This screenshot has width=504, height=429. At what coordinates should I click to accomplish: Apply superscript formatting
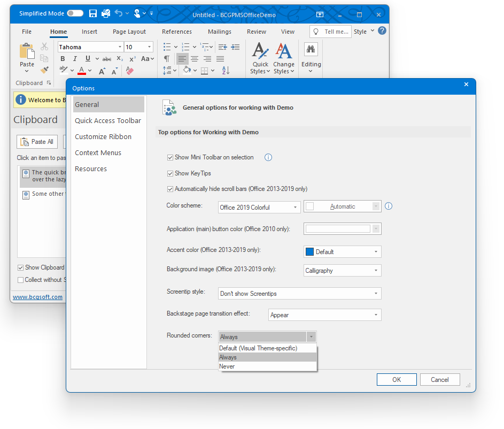click(x=131, y=58)
